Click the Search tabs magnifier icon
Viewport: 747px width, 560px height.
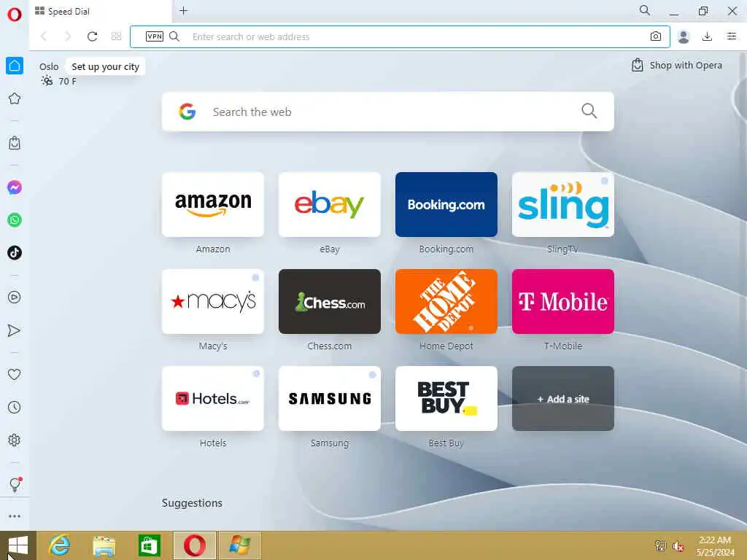(645, 10)
